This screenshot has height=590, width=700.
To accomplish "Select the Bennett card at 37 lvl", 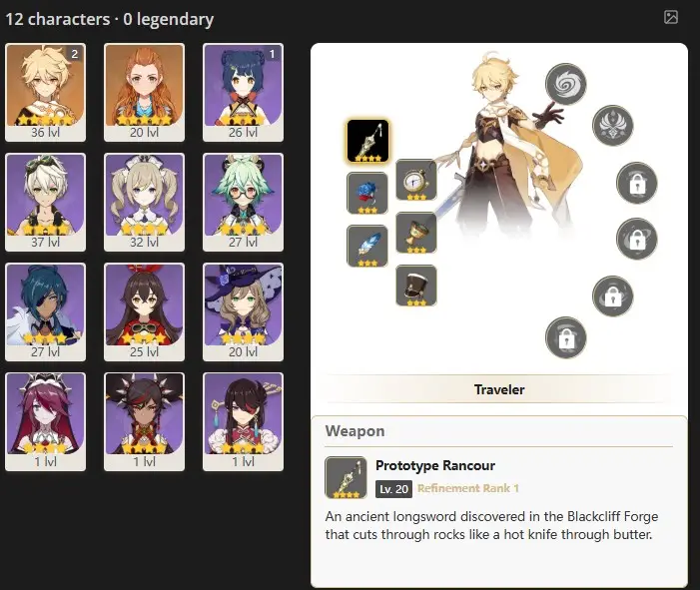I will pyautogui.click(x=45, y=203).
